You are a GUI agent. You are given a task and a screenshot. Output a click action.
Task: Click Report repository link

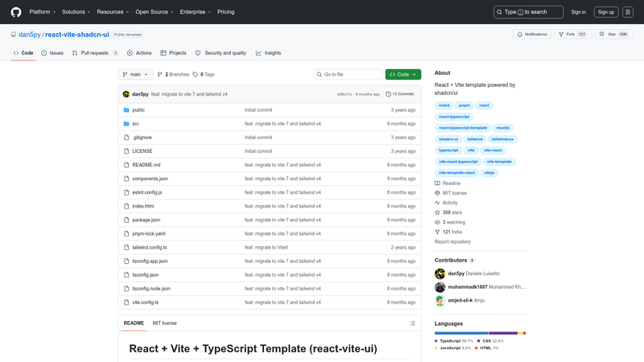pos(452,242)
